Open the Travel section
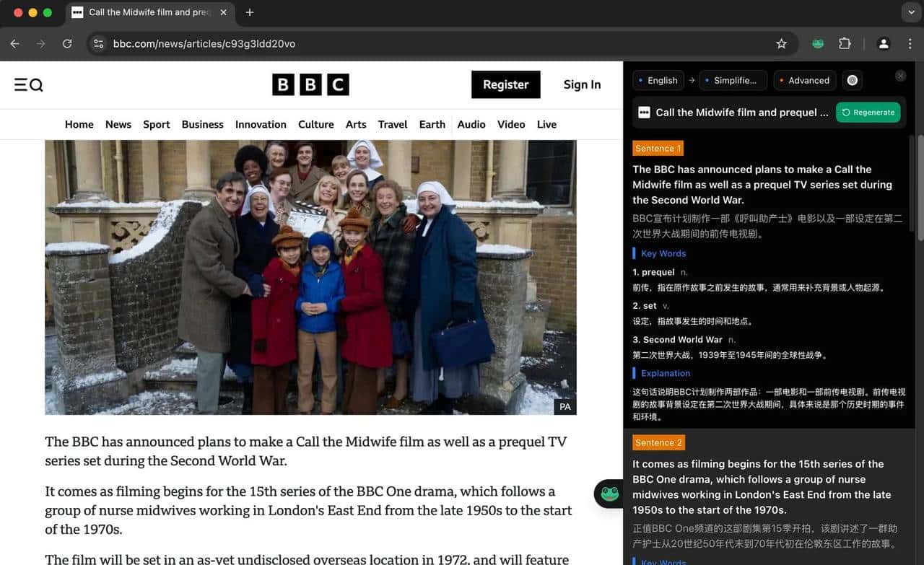 [x=393, y=124]
